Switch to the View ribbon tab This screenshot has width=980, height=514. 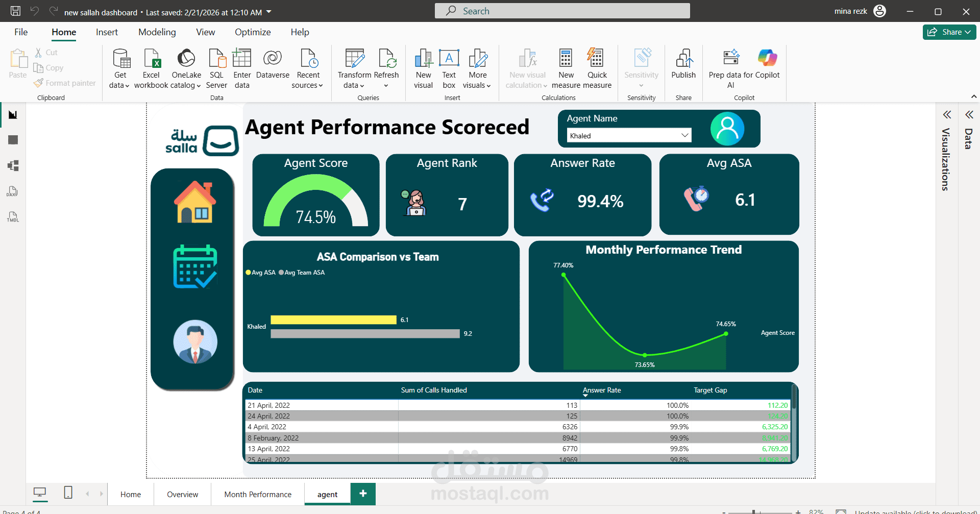point(206,32)
